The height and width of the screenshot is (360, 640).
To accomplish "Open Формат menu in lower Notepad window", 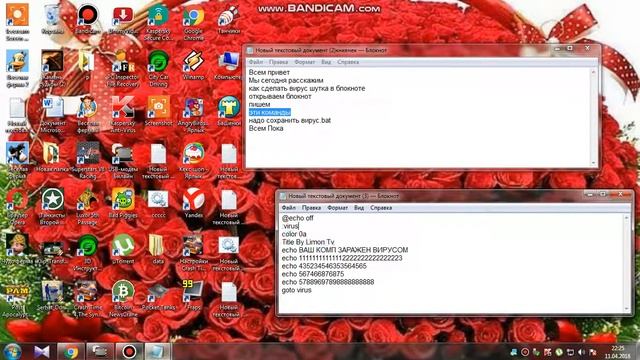I will (338, 208).
